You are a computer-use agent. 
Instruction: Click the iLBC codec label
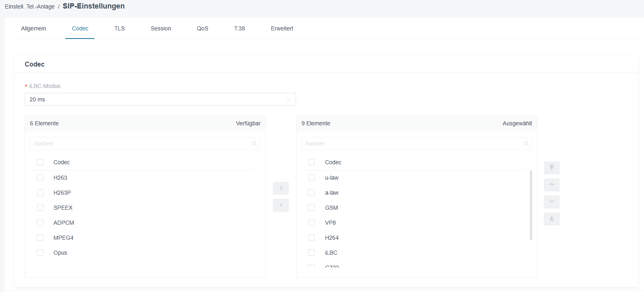[331, 253]
